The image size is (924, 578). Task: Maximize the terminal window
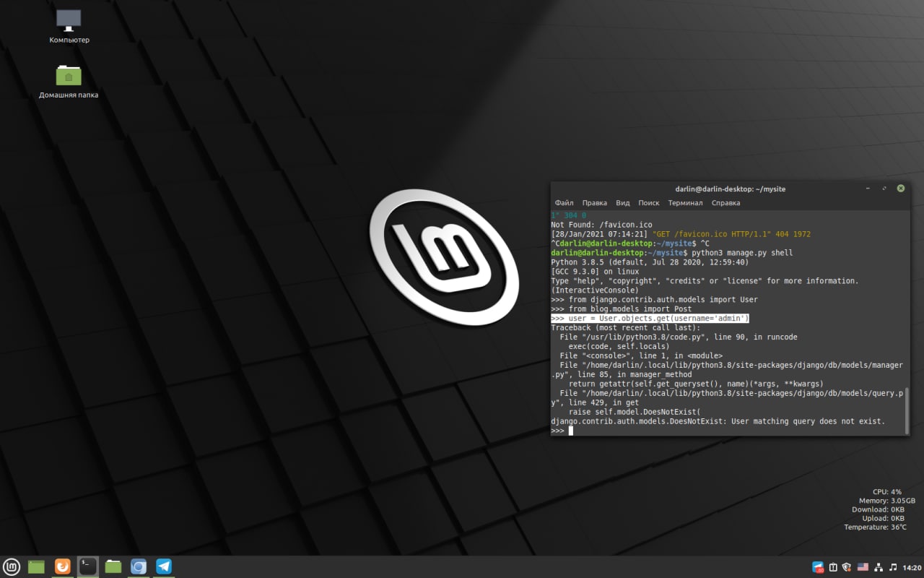(884, 189)
